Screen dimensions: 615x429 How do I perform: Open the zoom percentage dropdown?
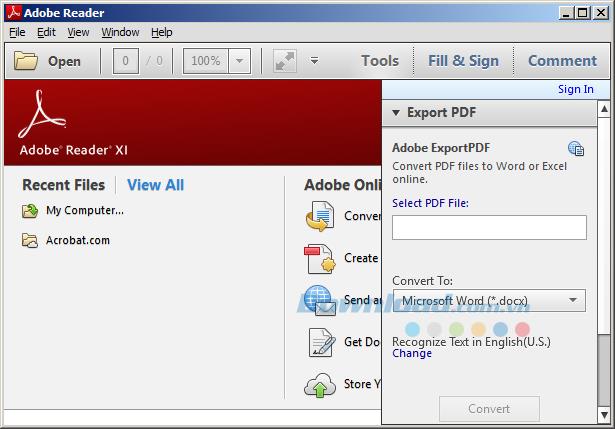(x=239, y=61)
